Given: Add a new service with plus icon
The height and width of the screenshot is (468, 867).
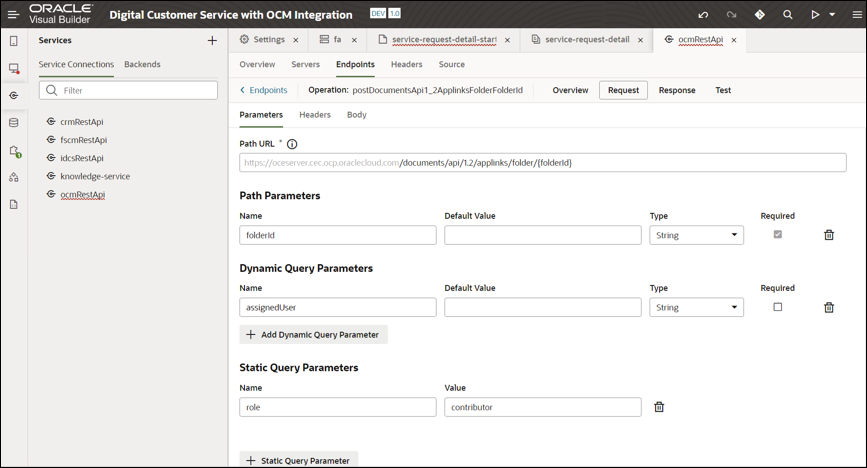Looking at the screenshot, I should (x=212, y=41).
